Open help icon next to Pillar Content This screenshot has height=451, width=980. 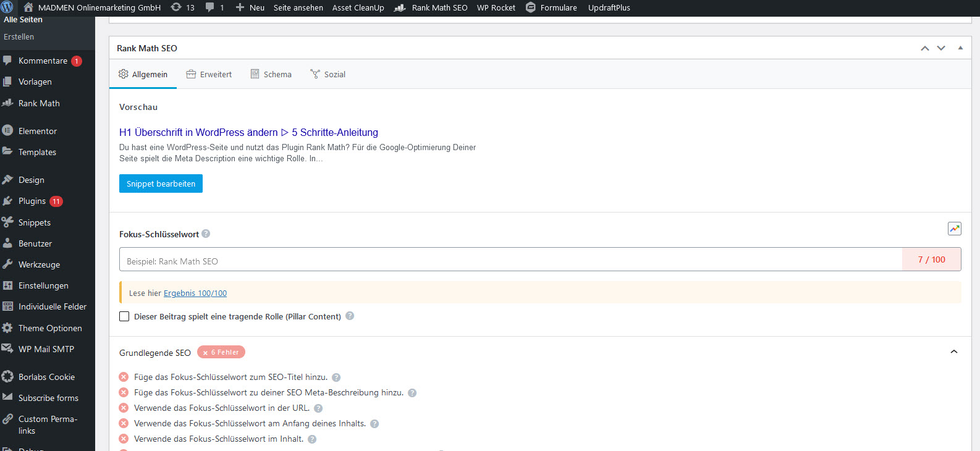click(350, 316)
